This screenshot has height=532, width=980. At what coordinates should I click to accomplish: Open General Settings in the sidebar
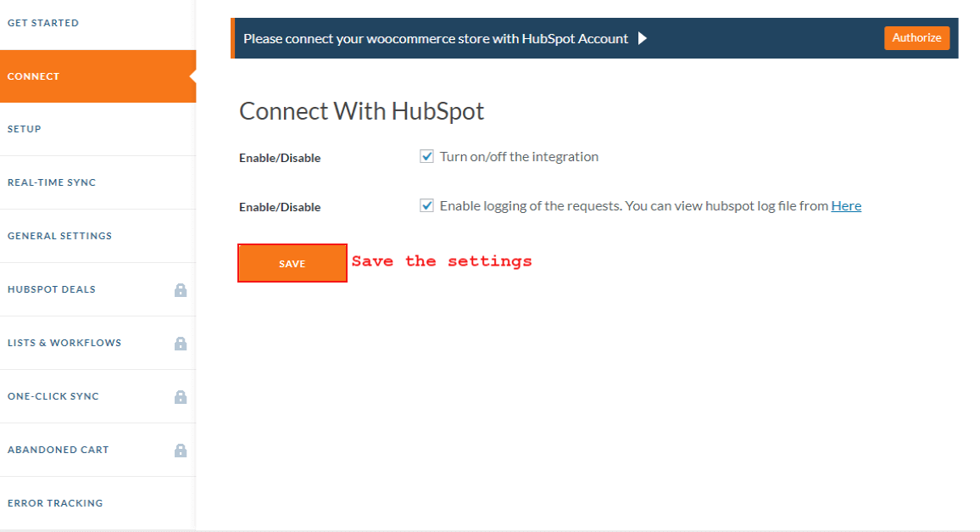tap(98, 236)
